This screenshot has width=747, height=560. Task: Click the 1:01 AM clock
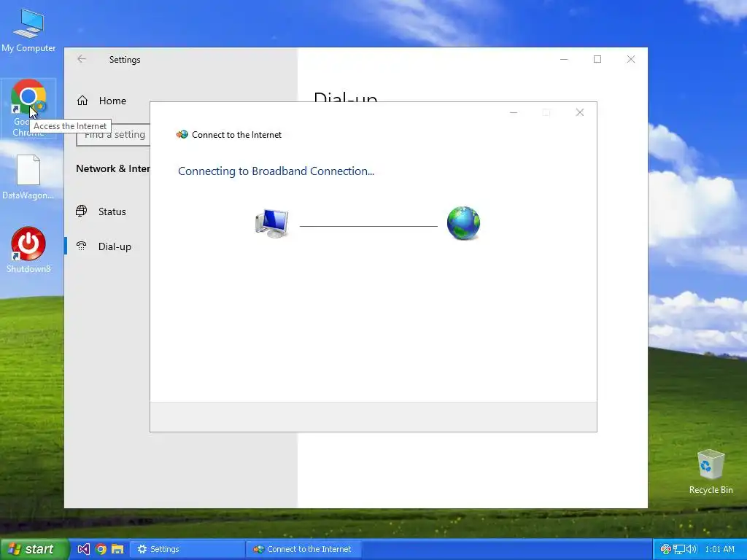coord(719,549)
